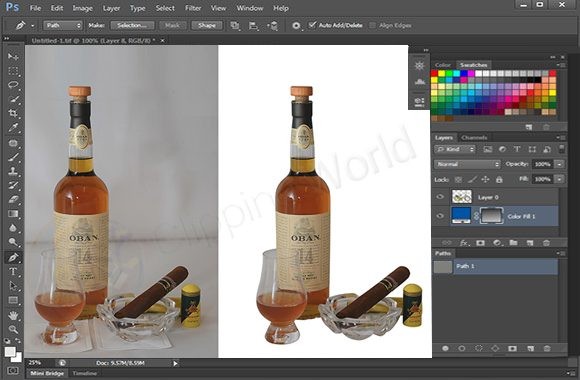Open Normal blend mode dropdown
Image resolution: width=580 pixels, height=380 pixels.
(x=467, y=164)
